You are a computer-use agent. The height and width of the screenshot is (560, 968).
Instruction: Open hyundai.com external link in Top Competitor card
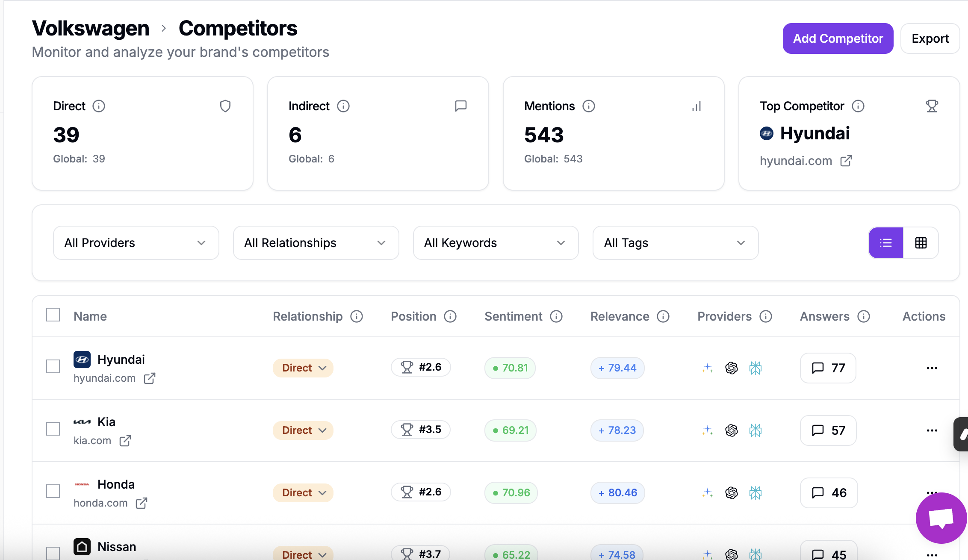tap(846, 161)
